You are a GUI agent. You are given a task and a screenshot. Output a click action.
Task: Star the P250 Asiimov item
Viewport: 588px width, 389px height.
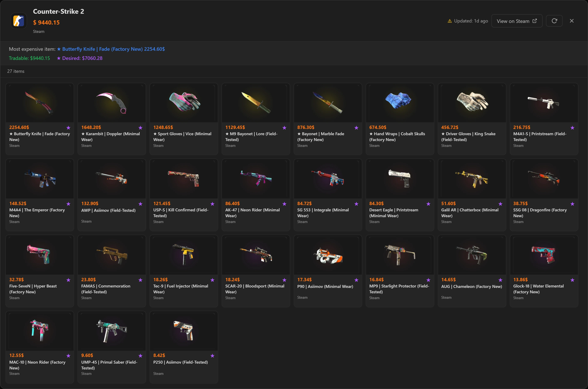pyautogui.click(x=212, y=356)
